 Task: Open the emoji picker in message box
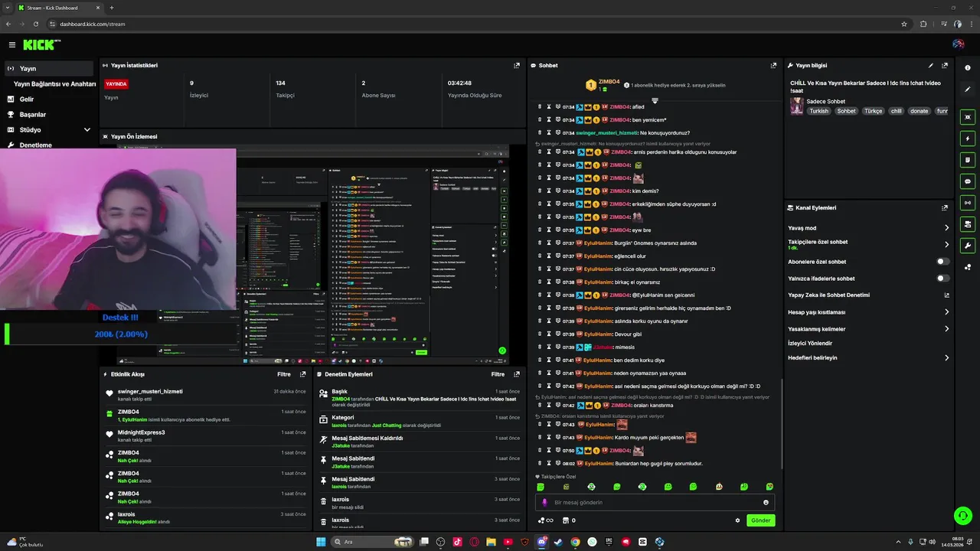[x=766, y=503]
